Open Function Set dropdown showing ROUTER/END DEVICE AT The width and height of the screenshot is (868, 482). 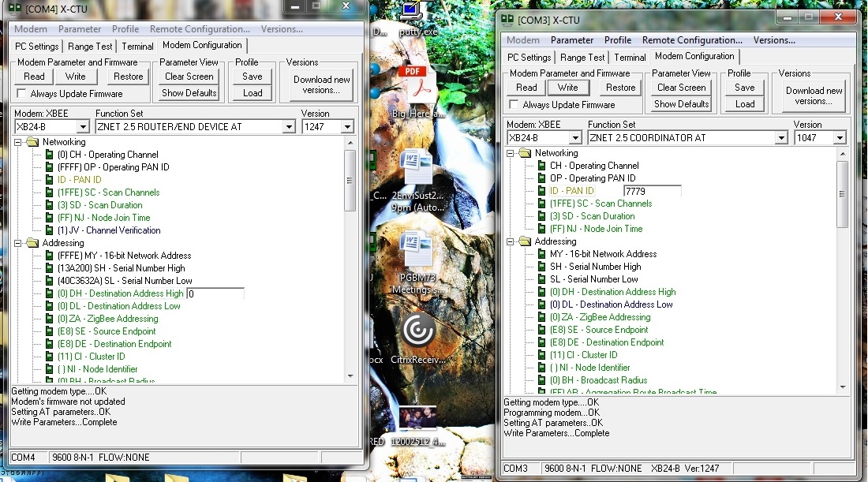click(x=289, y=127)
